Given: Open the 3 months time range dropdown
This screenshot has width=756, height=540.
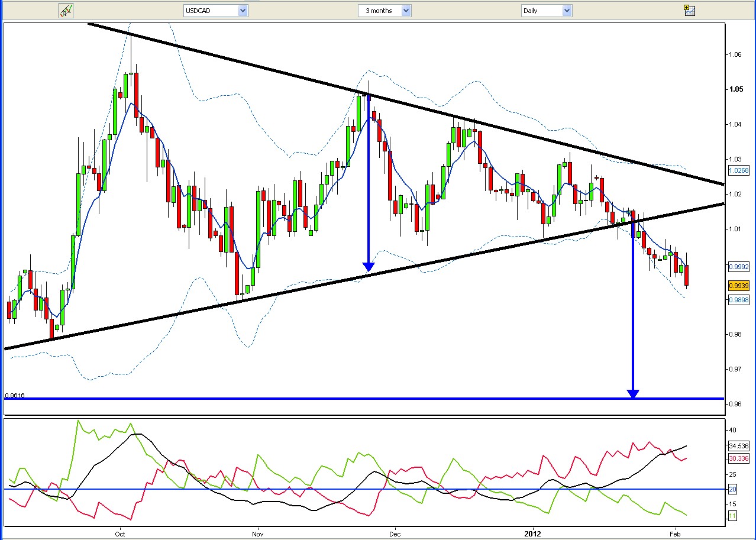Looking at the screenshot, I should (x=385, y=11).
